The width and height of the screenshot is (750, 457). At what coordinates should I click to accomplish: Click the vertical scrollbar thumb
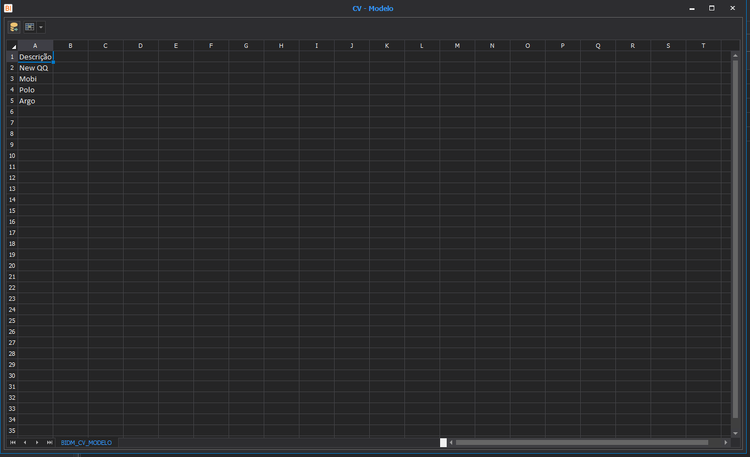tap(735, 239)
